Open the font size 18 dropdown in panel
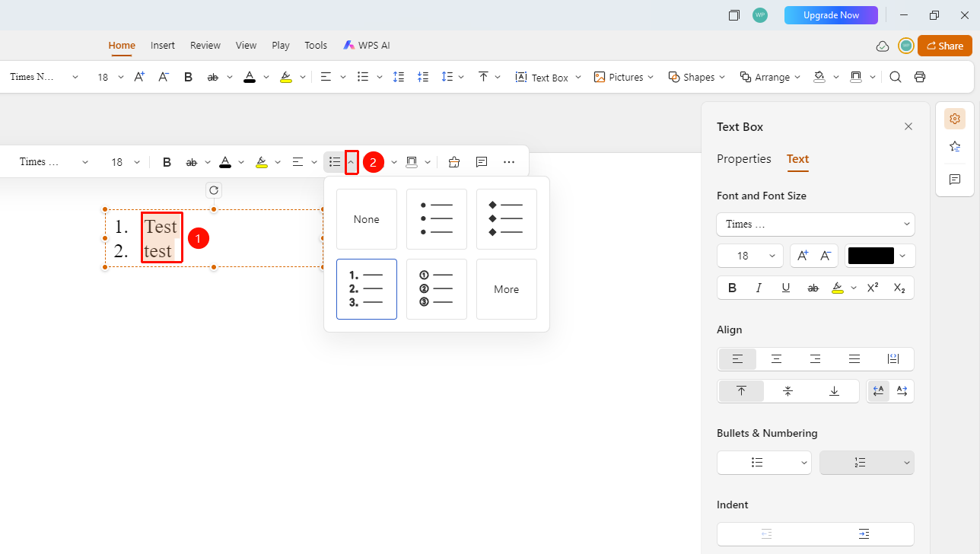This screenshot has height=554, width=980. point(749,256)
